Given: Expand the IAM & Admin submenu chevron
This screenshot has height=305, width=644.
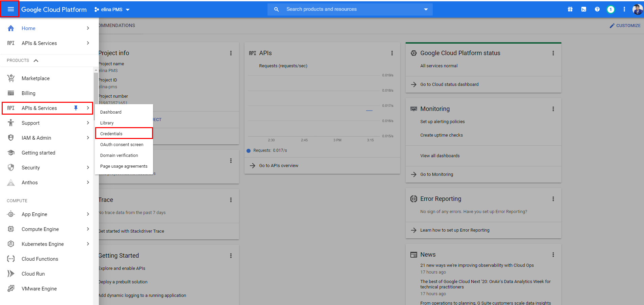Looking at the screenshot, I should pos(88,138).
